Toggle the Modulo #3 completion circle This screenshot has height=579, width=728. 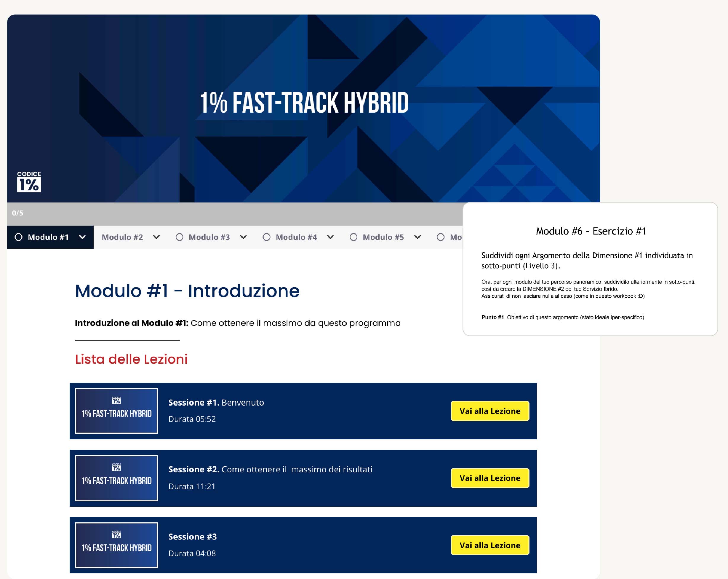[x=179, y=237]
